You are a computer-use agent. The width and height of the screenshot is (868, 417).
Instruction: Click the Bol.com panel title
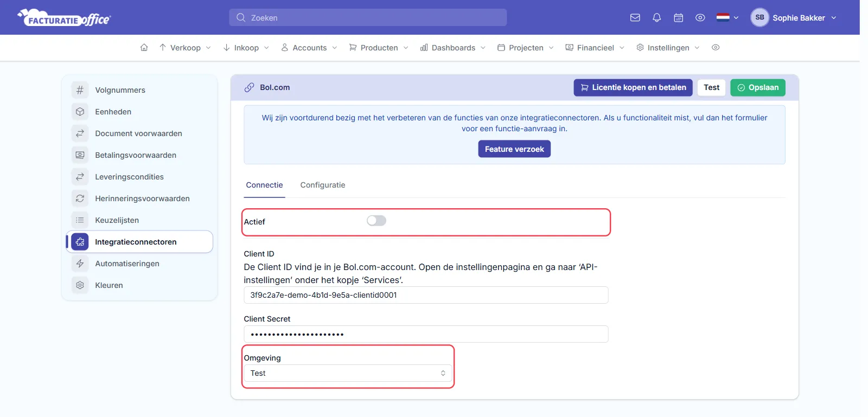pyautogui.click(x=275, y=87)
